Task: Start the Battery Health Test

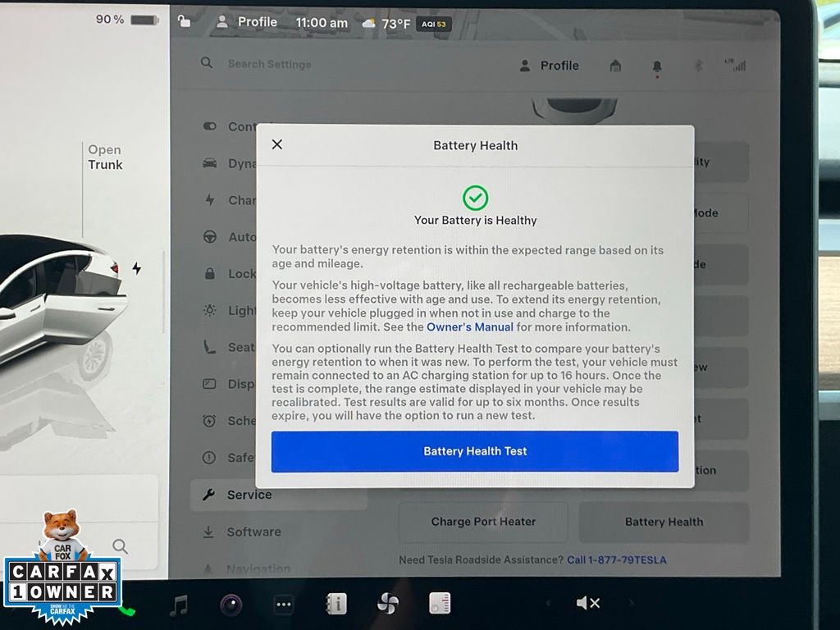Action: click(x=475, y=451)
